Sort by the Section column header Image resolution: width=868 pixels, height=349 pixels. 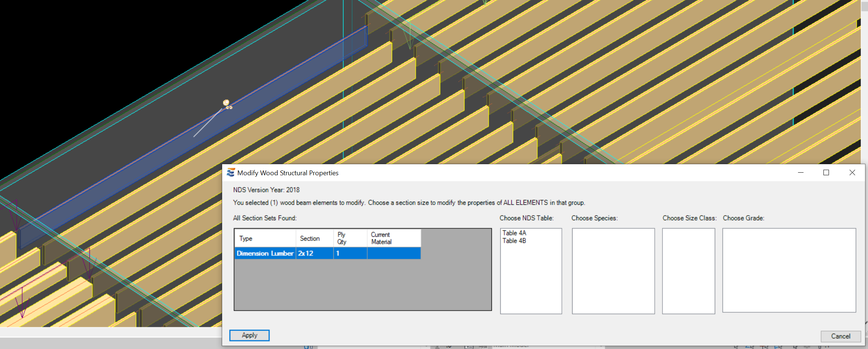tap(315, 238)
